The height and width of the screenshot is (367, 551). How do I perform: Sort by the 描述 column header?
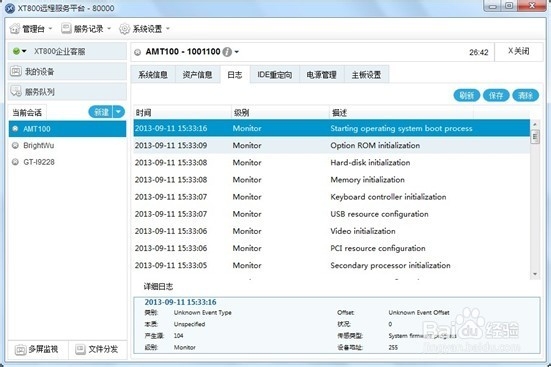401,112
